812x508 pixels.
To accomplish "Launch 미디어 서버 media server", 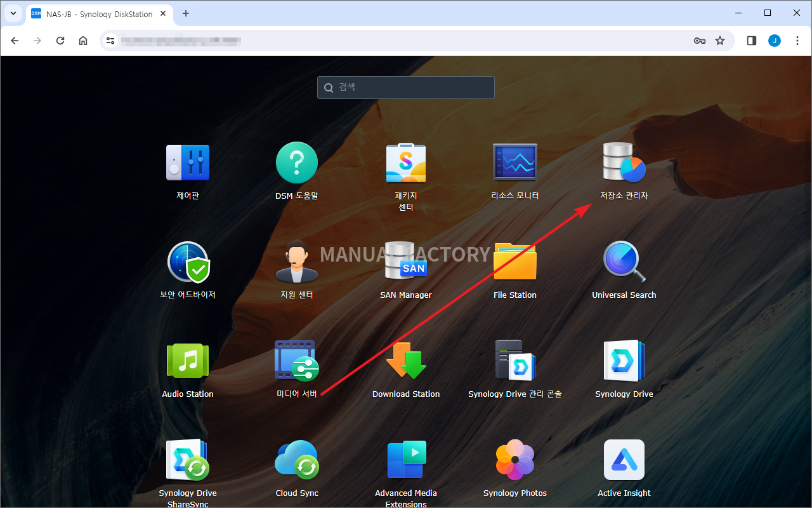I will (297, 361).
